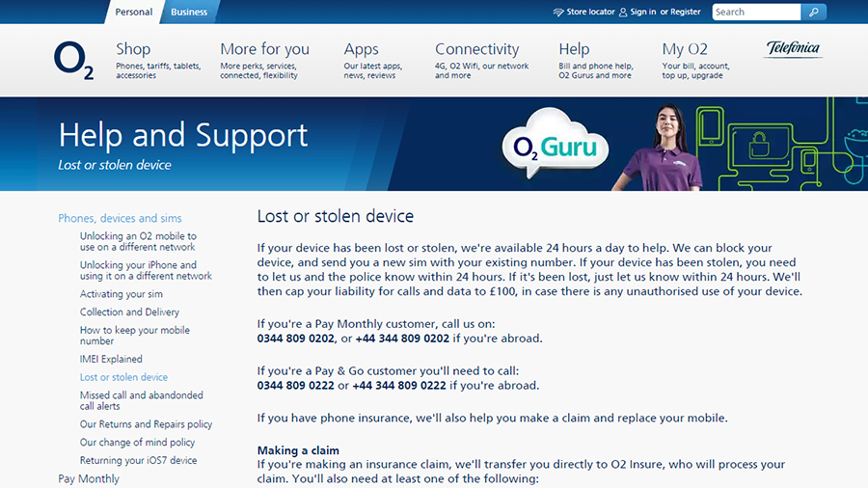Viewport: 868px width, 488px height.
Task: Click abroad number +44 344 809 0202
Action: tap(402, 339)
